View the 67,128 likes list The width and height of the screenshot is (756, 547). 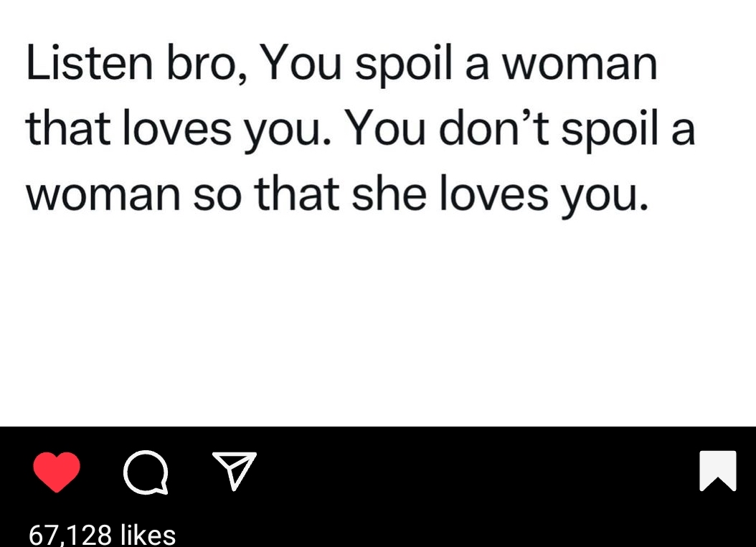click(x=102, y=535)
